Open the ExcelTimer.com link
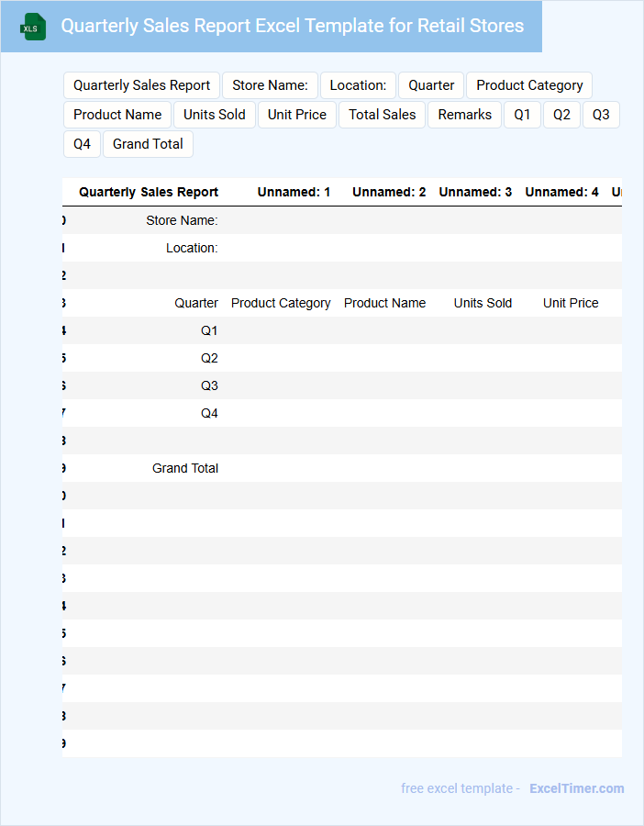 point(577,788)
